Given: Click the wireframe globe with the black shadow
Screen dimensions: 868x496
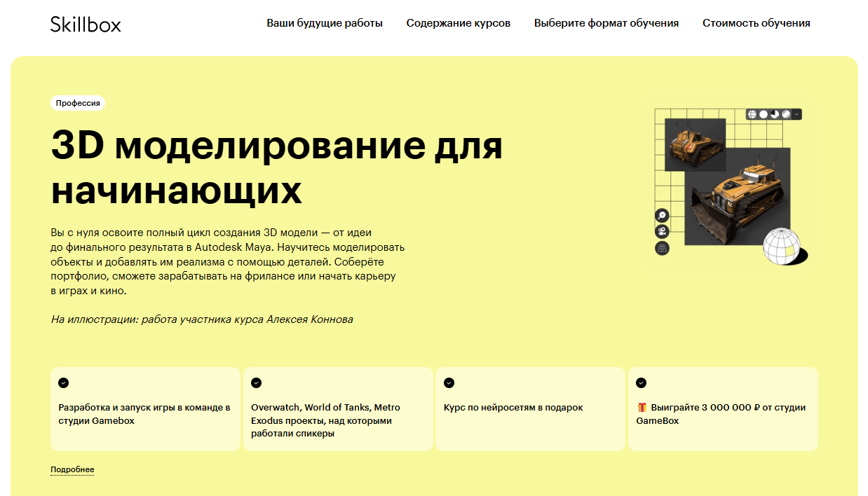Looking at the screenshot, I should coord(782,247).
